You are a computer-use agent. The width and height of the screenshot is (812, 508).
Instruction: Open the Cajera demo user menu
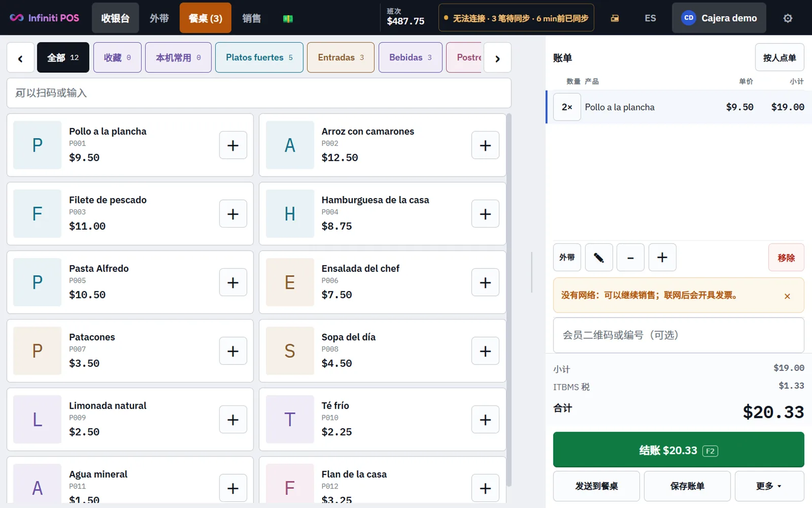pyautogui.click(x=719, y=18)
